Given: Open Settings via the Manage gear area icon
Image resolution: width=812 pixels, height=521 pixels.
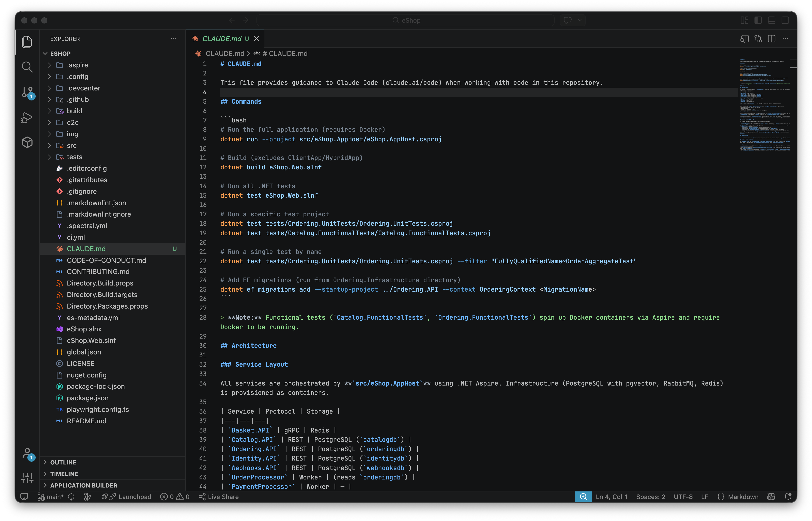Looking at the screenshot, I should [27, 478].
